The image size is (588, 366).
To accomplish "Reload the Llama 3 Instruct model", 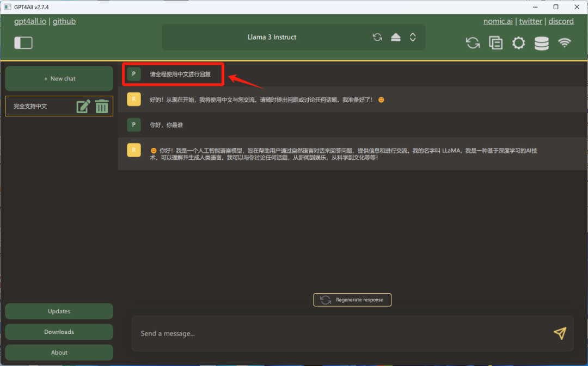I will pos(377,37).
